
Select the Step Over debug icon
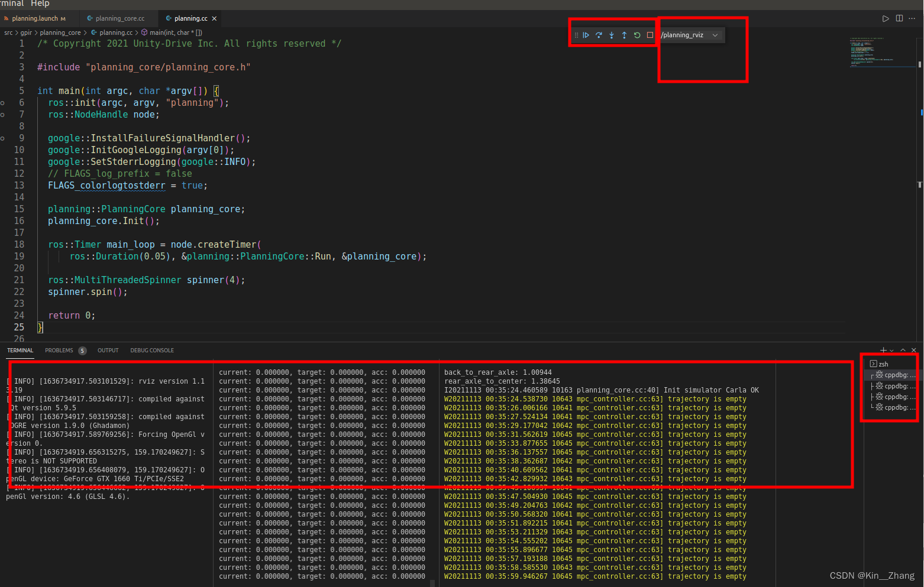[x=599, y=35]
